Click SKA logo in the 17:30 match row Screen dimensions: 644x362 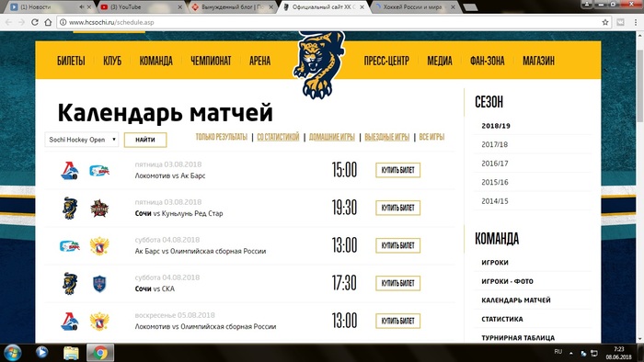99,284
